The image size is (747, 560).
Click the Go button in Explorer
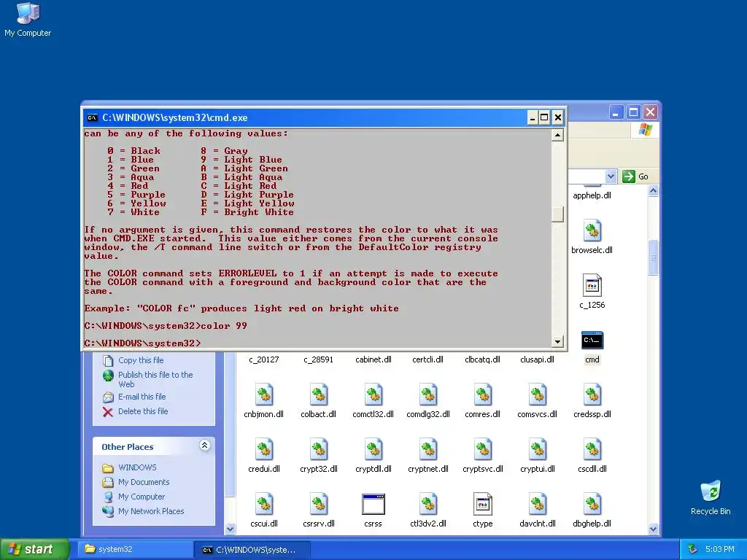635,176
